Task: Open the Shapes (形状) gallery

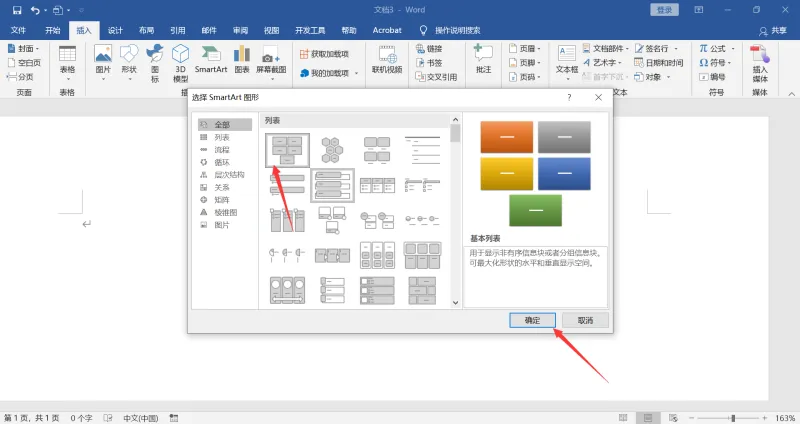Action: pos(129,62)
